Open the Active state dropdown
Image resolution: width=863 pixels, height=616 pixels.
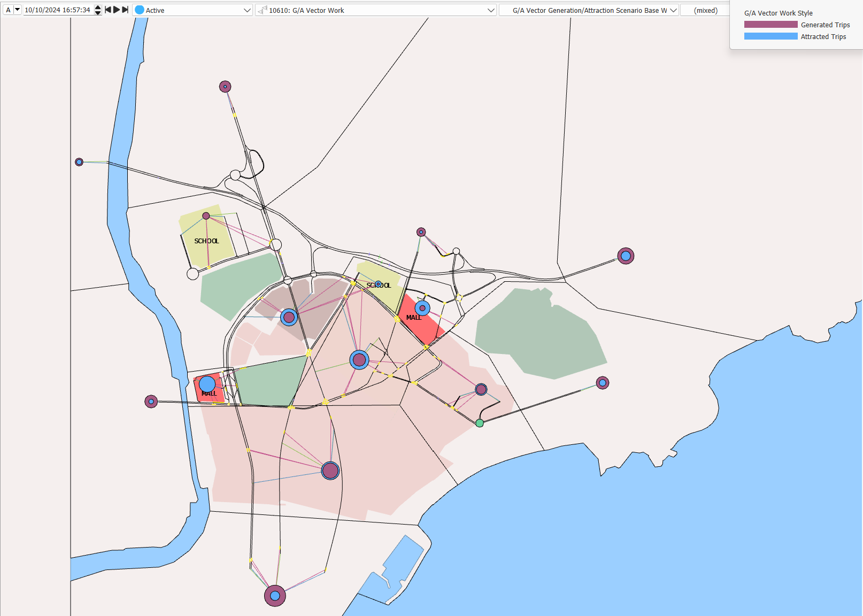(x=246, y=10)
